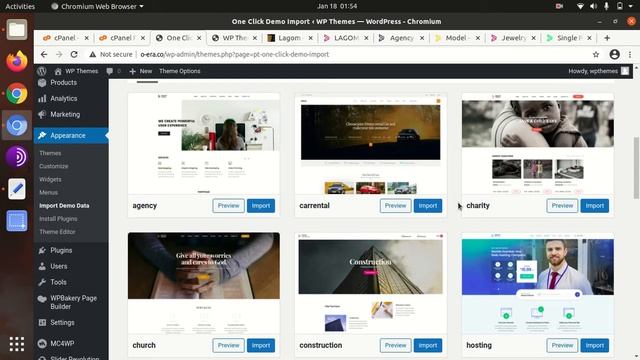Go back to the previous page
The height and width of the screenshot is (360, 640).
coord(44,54)
